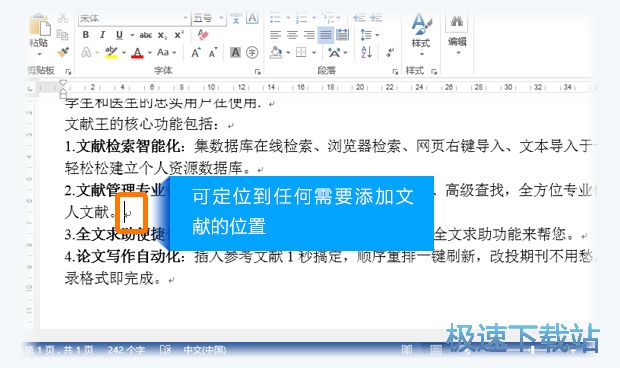Viewport: 620px width, 368px height.
Task: Click the Decrease Indent icon
Action: click(359, 18)
